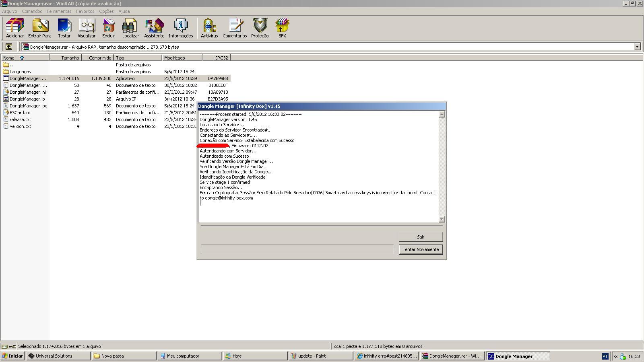Click the Sair button

tap(421, 237)
